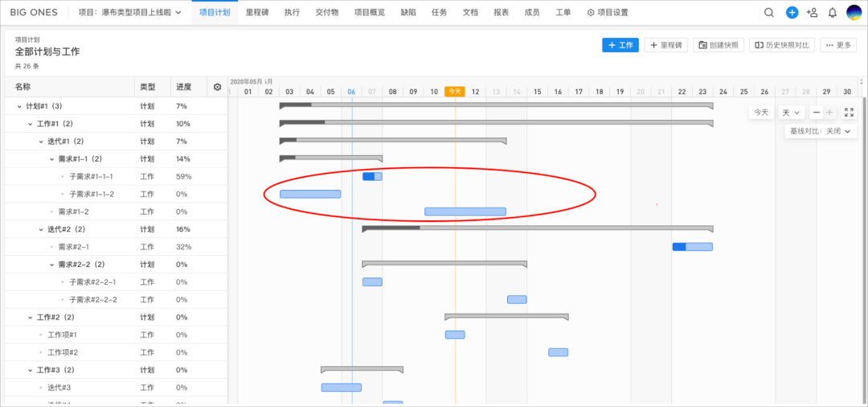Click the blue + 工作 button
The image size is (868, 407).
click(x=620, y=45)
